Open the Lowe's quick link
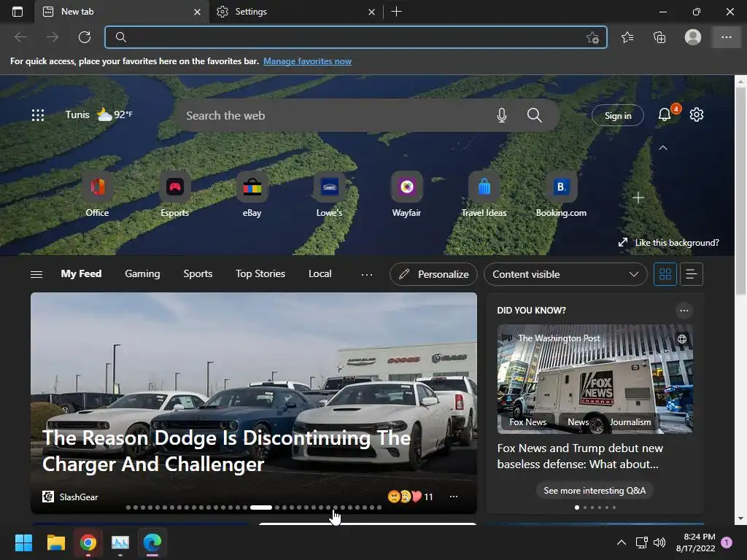The image size is (747, 560). (x=329, y=194)
